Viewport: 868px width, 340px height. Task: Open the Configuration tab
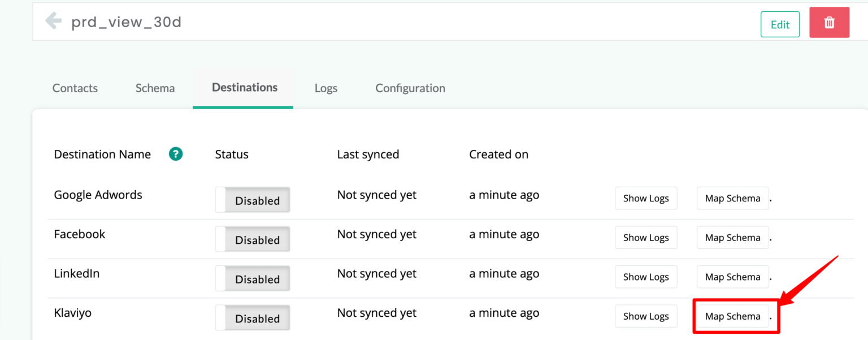pyautogui.click(x=410, y=88)
